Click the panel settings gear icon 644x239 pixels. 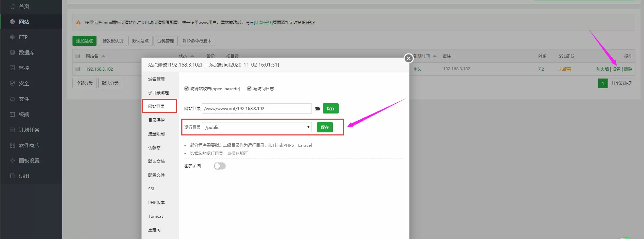[12, 160]
